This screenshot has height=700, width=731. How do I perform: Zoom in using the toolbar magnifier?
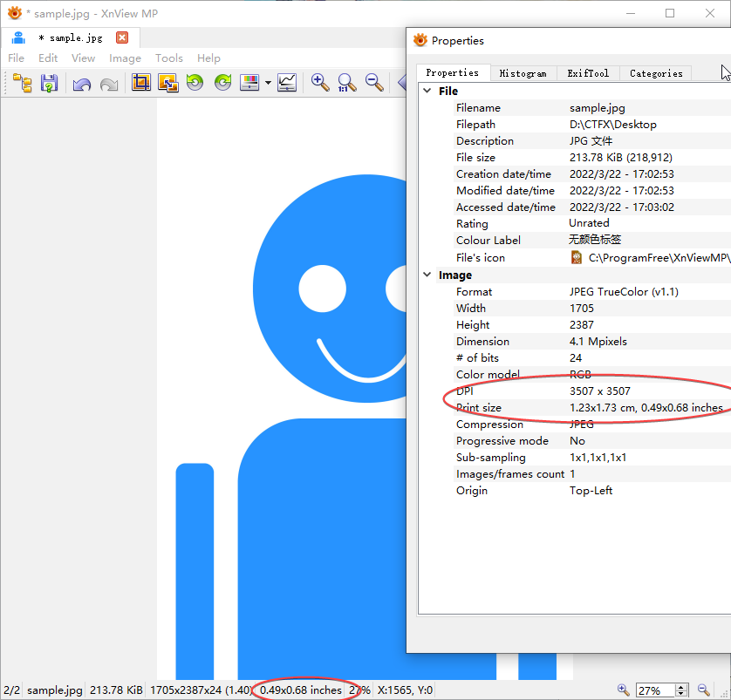pos(320,83)
